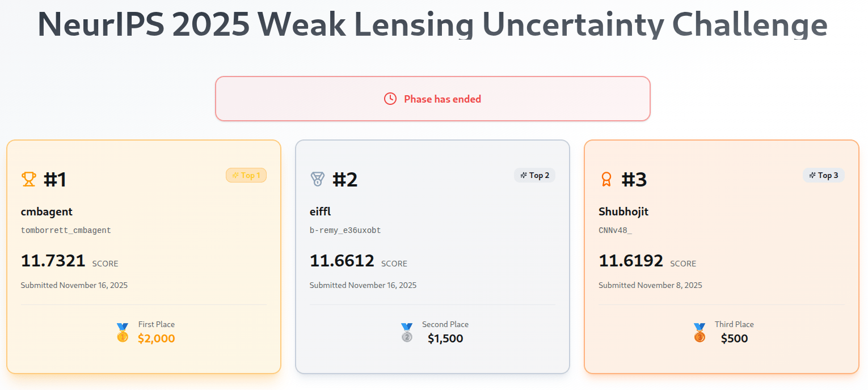The image size is (868, 390).
Task: Open the eiffl team name
Action: (x=320, y=212)
